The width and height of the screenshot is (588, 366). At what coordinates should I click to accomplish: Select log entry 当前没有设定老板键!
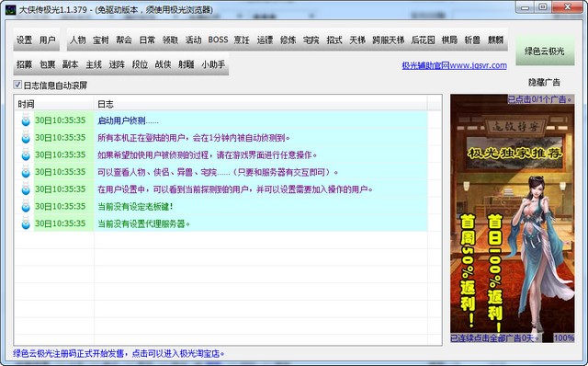(221, 206)
